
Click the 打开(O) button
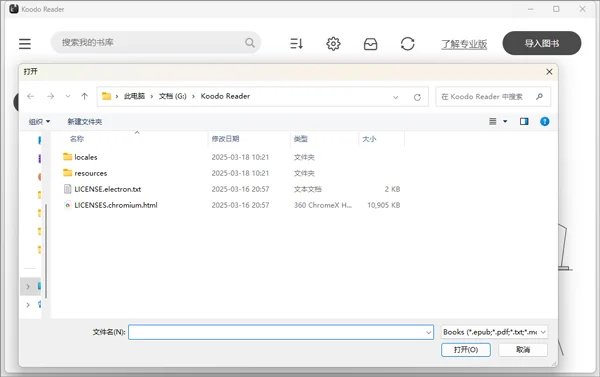tap(466, 350)
